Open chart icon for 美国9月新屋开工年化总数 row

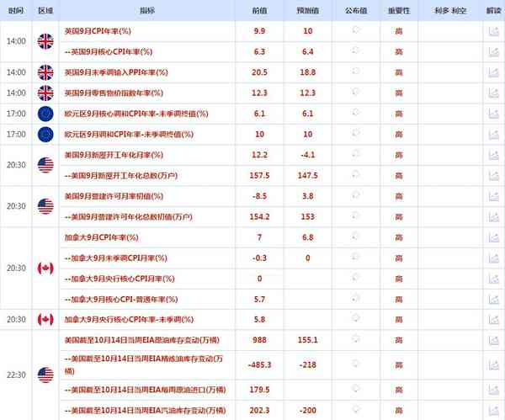(x=493, y=176)
